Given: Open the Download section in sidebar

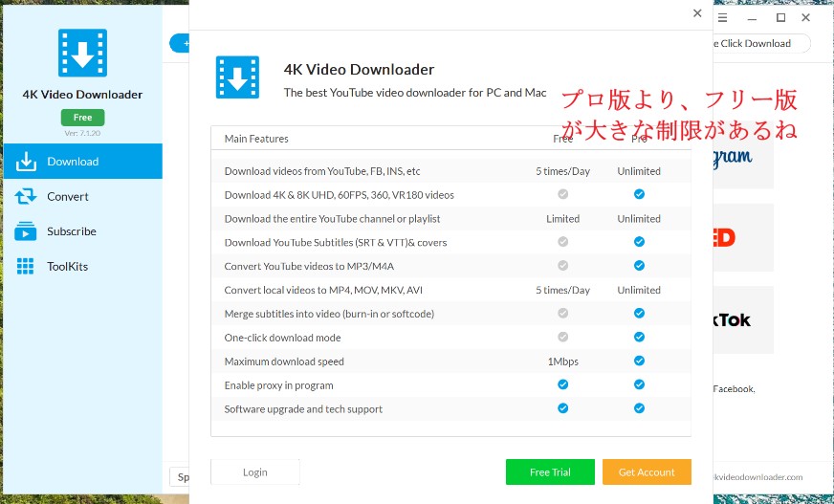Looking at the screenshot, I should tap(83, 161).
